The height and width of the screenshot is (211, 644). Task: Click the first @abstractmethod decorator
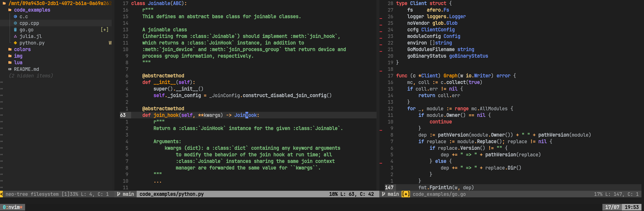point(163,76)
